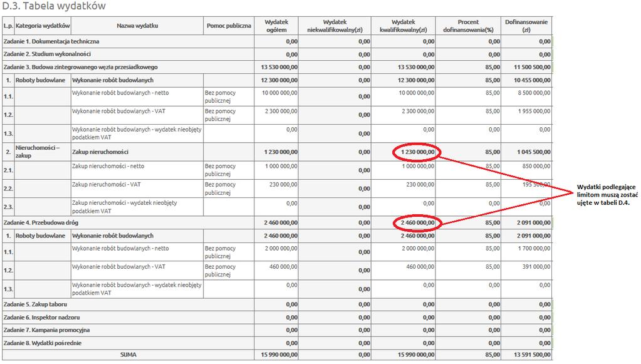The width and height of the screenshot is (641, 364).
Task: Click the '10 455 000,00' funding value
Action: click(532, 80)
